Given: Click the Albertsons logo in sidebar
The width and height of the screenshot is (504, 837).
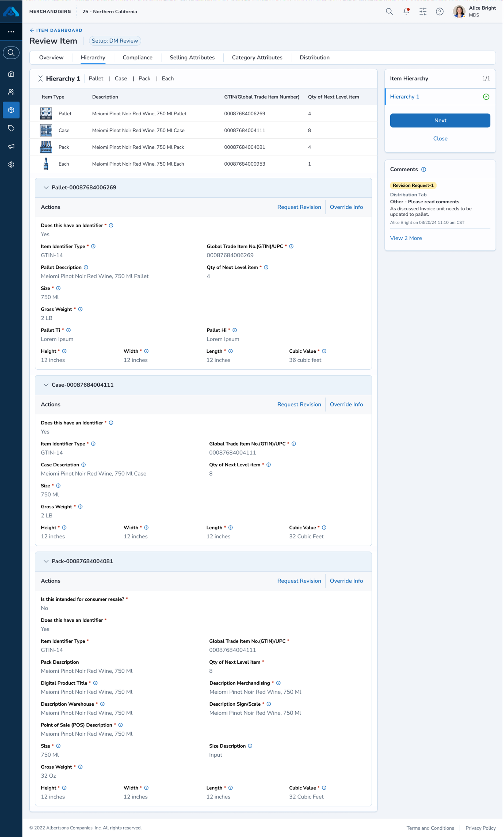Looking at the screenshot, I should pos(11,12).
